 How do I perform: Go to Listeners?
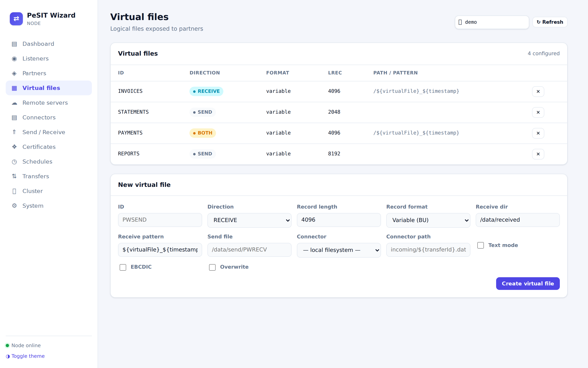point(49,59)
